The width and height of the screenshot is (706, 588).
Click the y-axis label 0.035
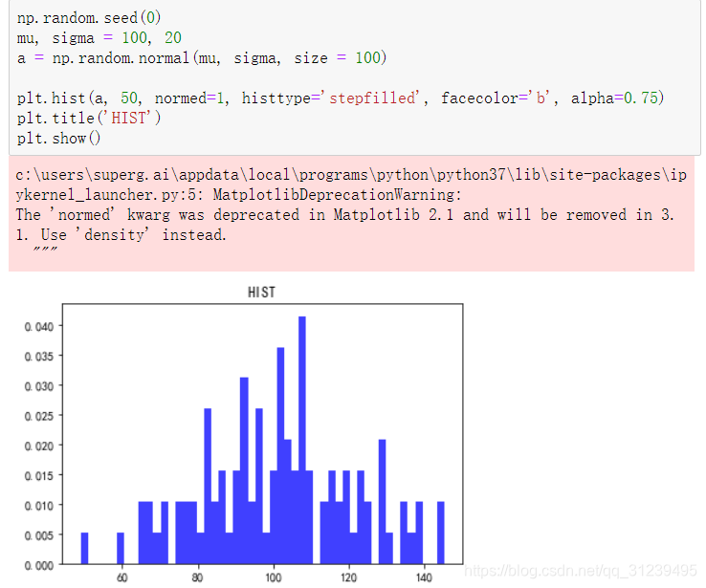tap(38, 357)
